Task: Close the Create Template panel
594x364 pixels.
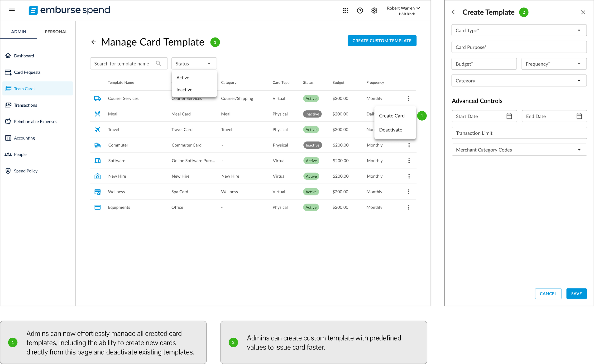Action: [x=583, y=12]
